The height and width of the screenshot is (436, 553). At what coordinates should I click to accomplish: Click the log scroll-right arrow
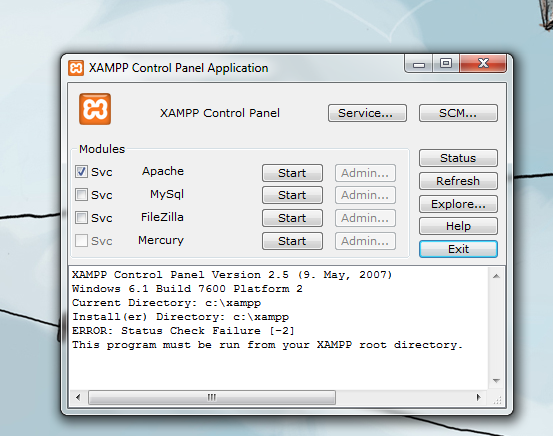[x=479, y=398]
